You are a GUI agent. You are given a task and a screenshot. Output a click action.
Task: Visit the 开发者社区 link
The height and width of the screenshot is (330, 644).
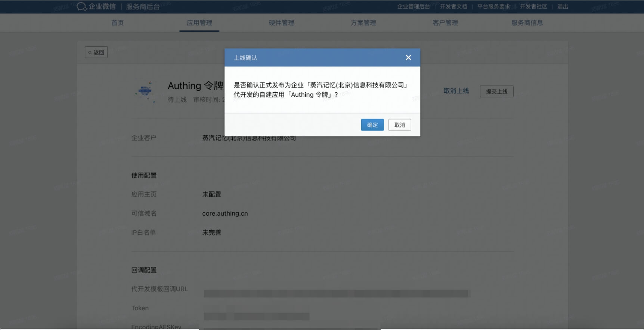(x=533, y=7)
